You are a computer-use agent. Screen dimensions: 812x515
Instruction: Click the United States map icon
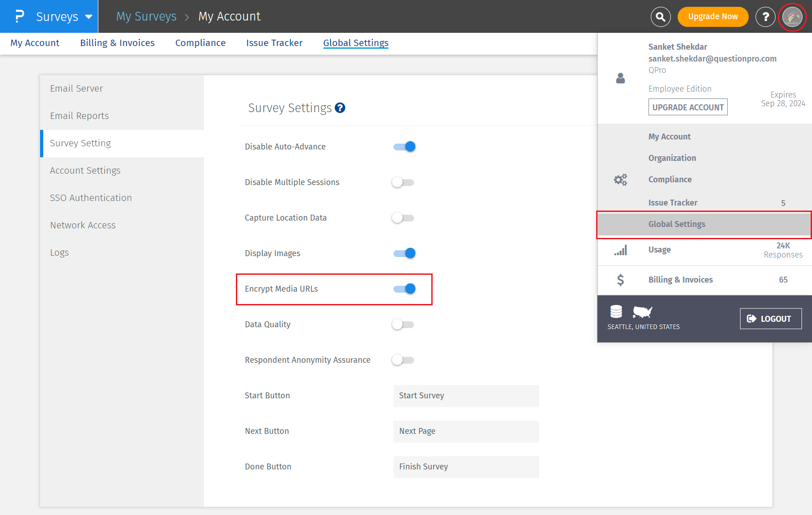642,312
